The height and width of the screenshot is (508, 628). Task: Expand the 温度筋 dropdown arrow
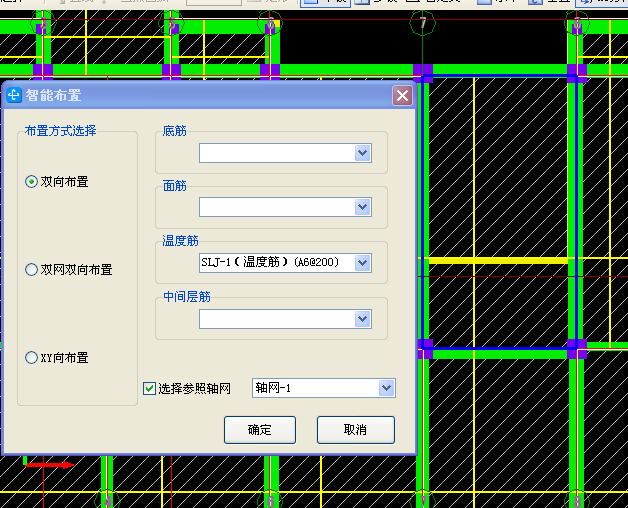pyautogui.click(x=362, y=263)
